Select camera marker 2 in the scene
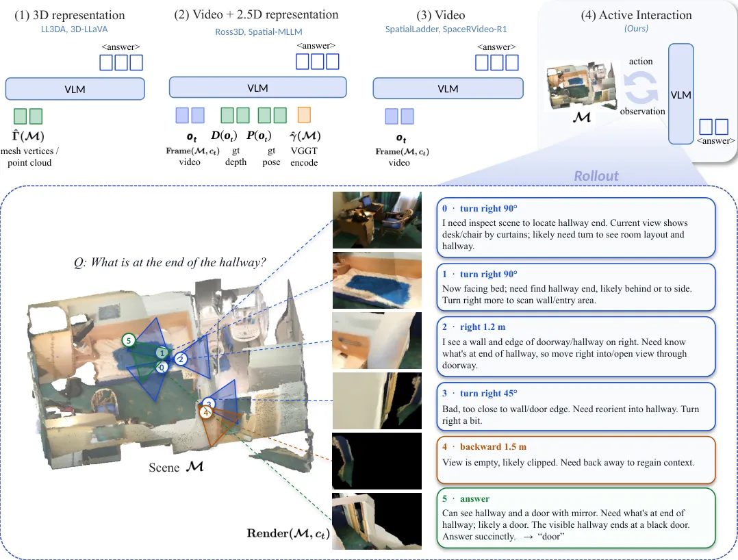 point(180,359)
